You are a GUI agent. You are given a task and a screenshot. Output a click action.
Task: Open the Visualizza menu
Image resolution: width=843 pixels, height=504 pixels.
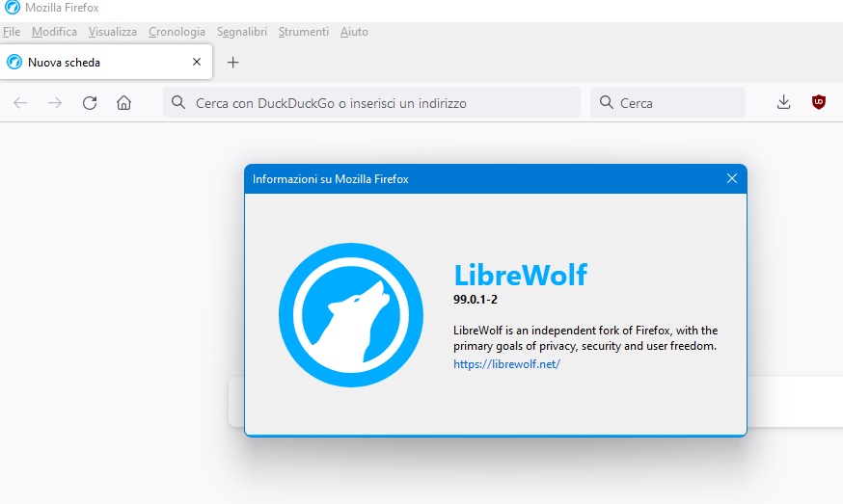click(112, 32)
